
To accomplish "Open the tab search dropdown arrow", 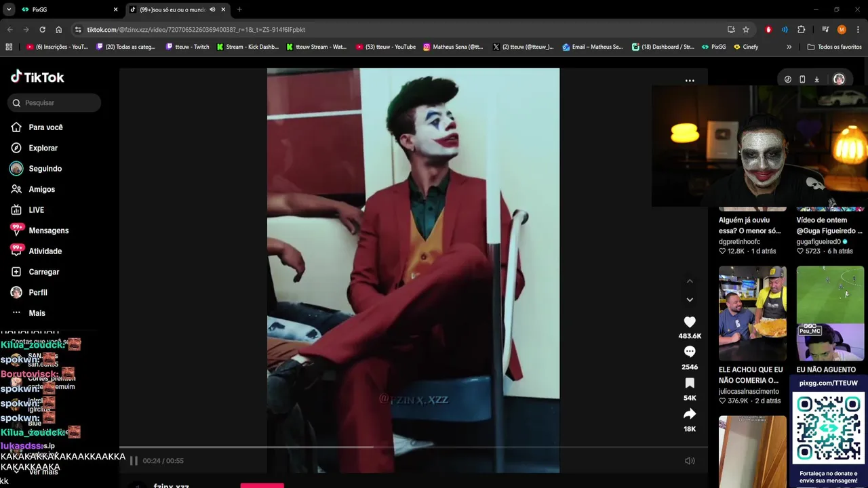I will [8, 9].
